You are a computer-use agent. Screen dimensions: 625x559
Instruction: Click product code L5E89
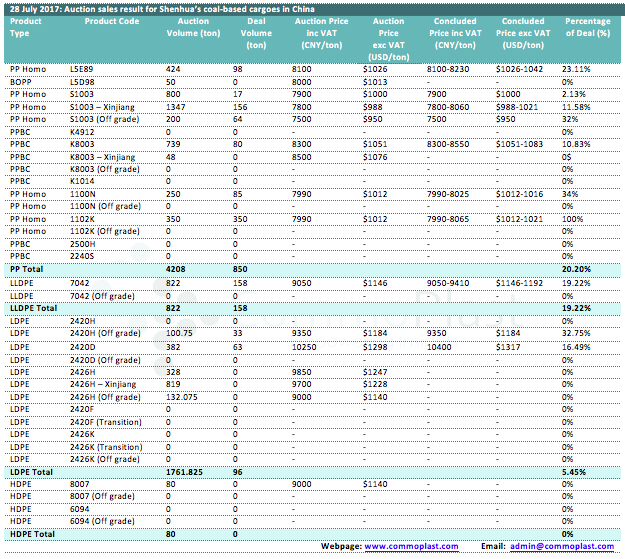[x=83, y=69]
